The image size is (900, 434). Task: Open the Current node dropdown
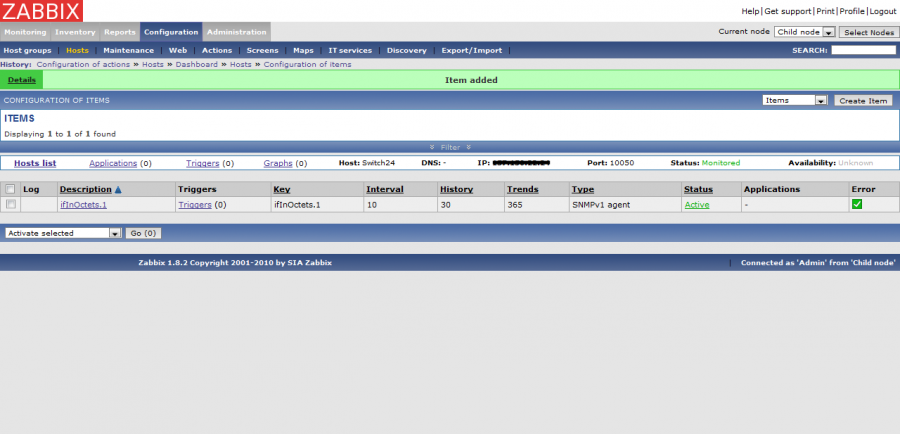point(805,32)
